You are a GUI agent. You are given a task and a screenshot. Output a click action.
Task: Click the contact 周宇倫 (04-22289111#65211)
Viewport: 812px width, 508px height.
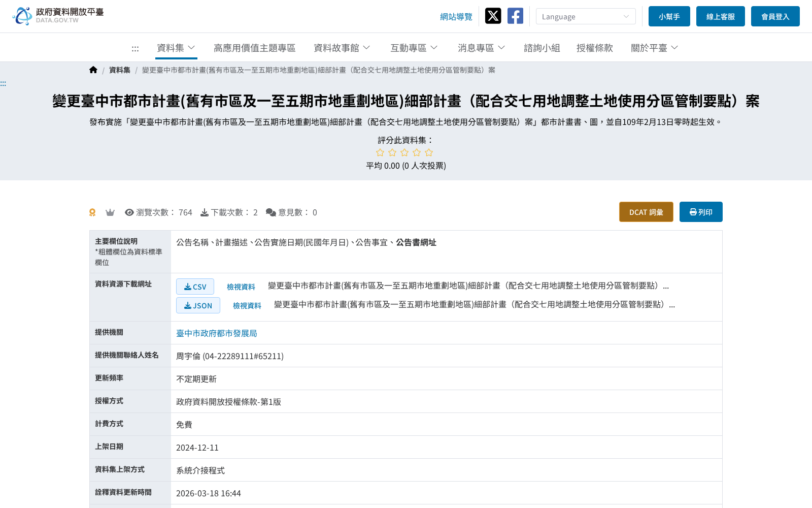tap(230, 356)
